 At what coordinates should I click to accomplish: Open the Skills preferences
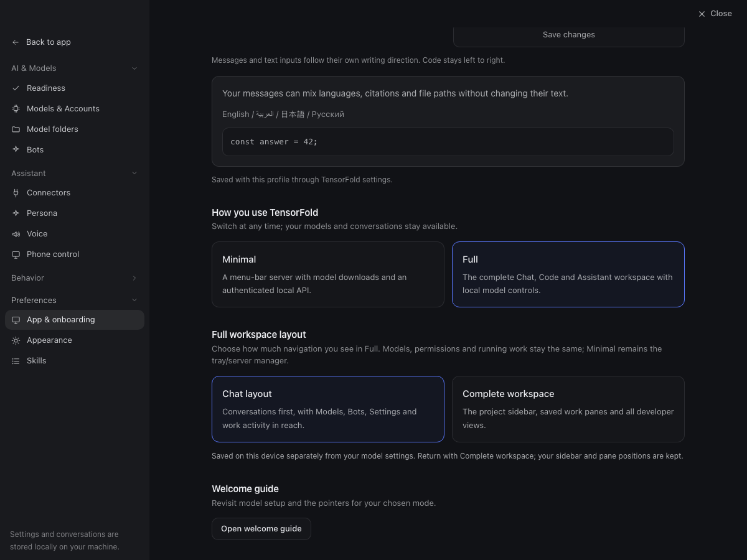click(75, 361)
